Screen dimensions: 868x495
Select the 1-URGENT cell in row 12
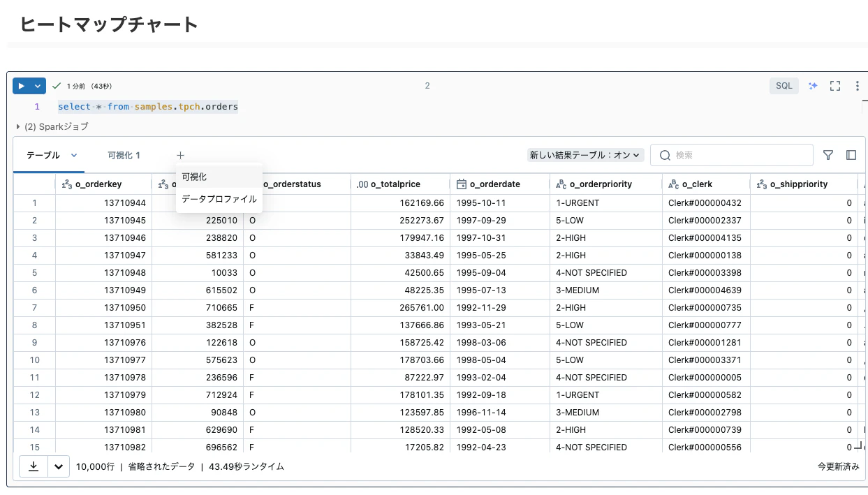pos(606,395)
